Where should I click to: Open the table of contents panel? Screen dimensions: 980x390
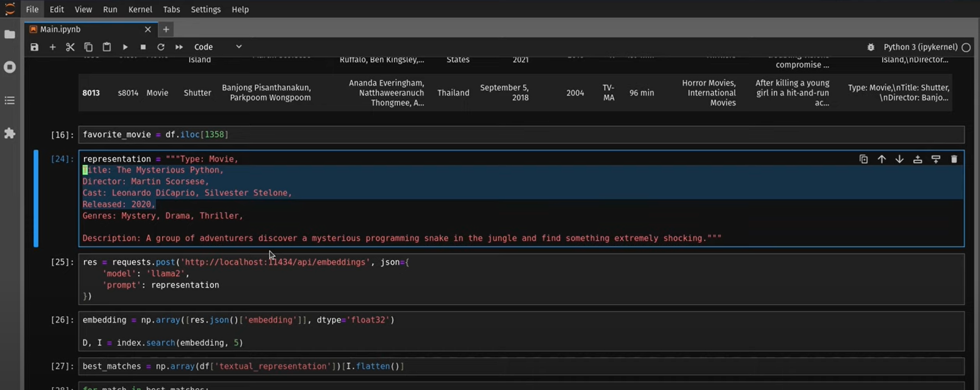tap(10, 100)
